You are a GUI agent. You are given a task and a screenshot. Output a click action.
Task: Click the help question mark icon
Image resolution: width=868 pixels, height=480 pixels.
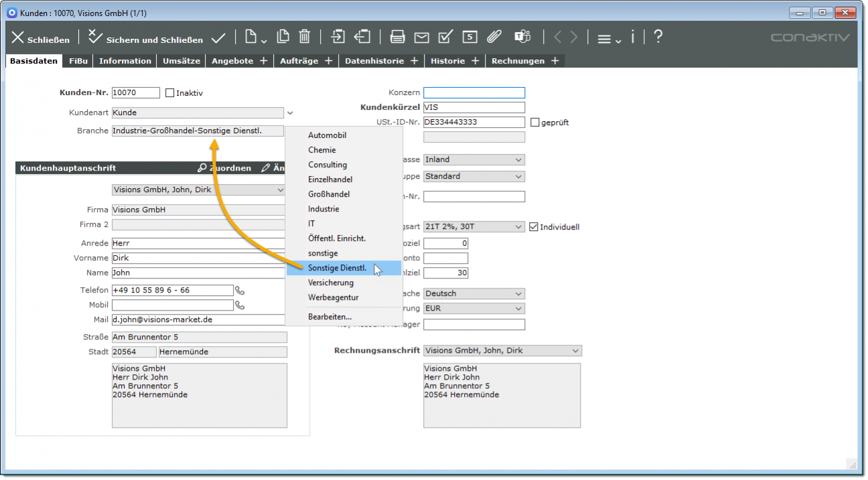pos(658,37)
